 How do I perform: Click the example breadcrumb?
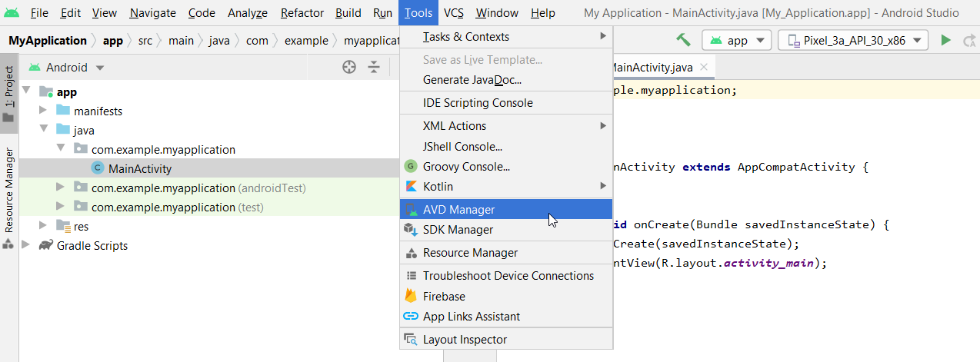pyautogui.click(x=306, y=41)
